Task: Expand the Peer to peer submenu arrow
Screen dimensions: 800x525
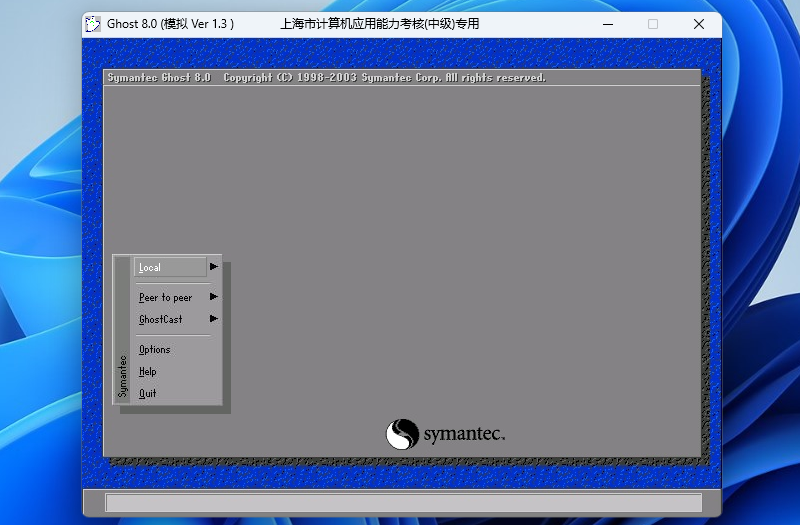Action: click(x=214, y=297)
